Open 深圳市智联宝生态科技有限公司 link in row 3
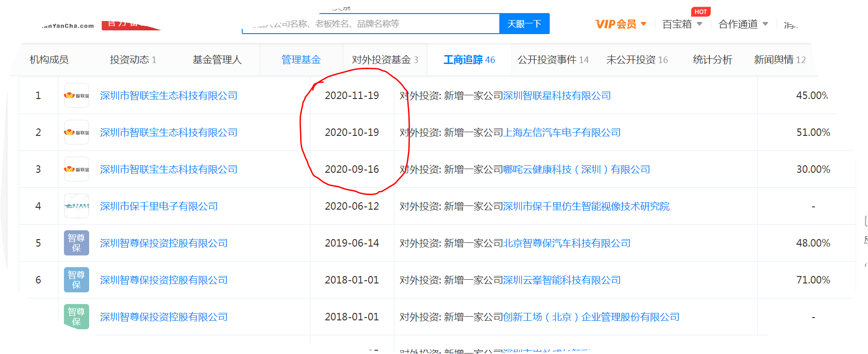Image resolution: width=868 pixels, height=354 pixels. pyautogui.click(x=168, y=170)
